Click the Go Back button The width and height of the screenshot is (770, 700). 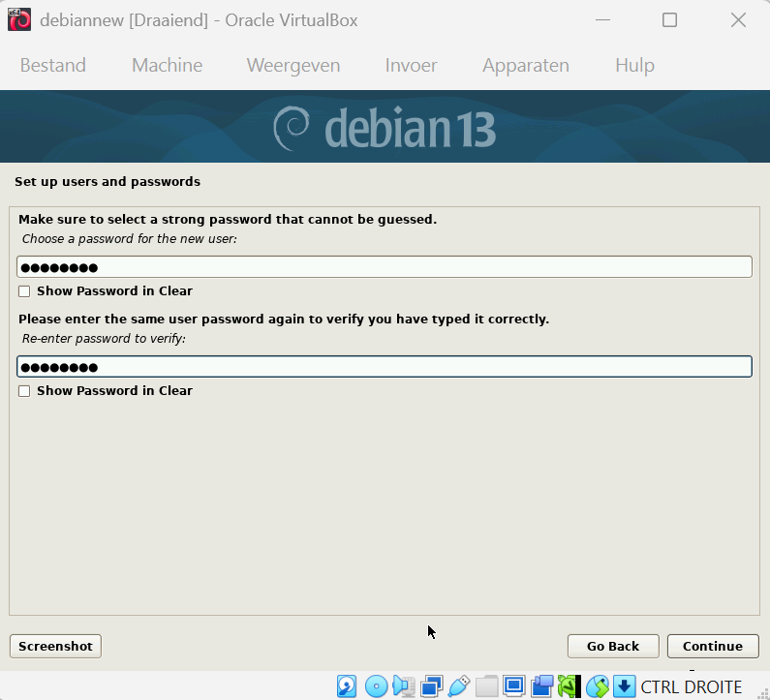[613, 646]
